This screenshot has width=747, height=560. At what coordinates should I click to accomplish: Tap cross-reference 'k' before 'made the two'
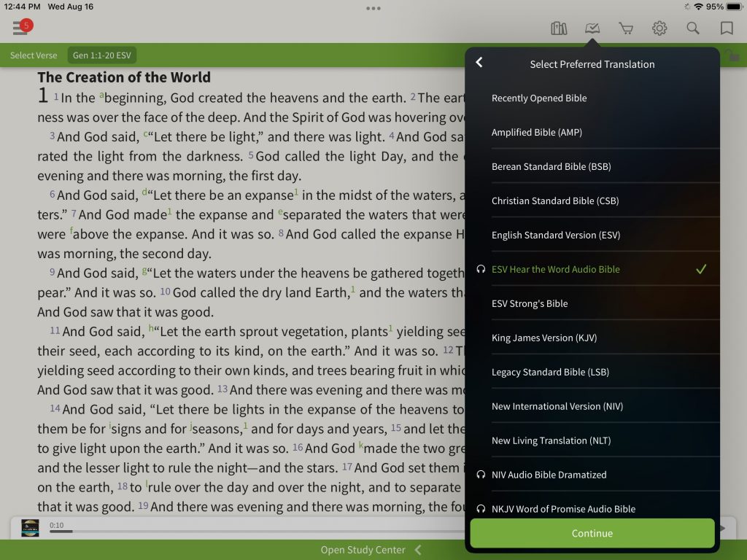[361, 446]
